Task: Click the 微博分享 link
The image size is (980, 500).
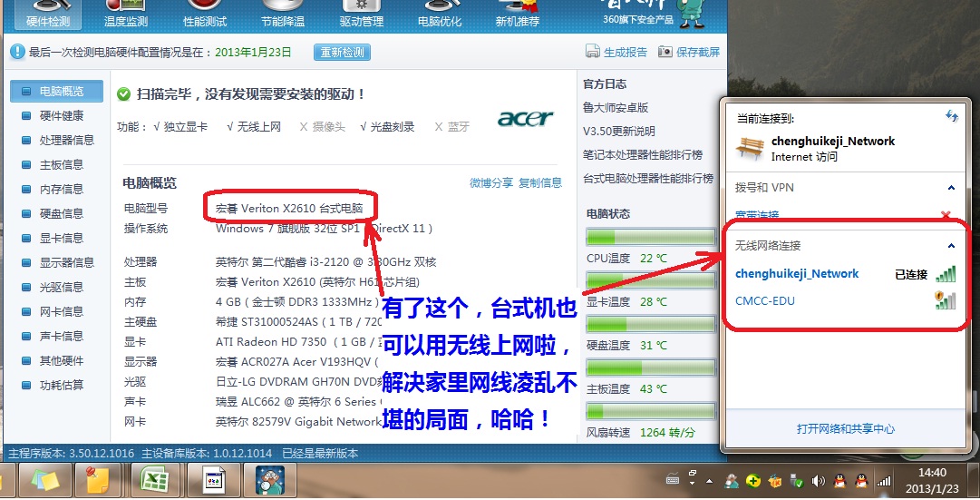Action: [491, 182]
